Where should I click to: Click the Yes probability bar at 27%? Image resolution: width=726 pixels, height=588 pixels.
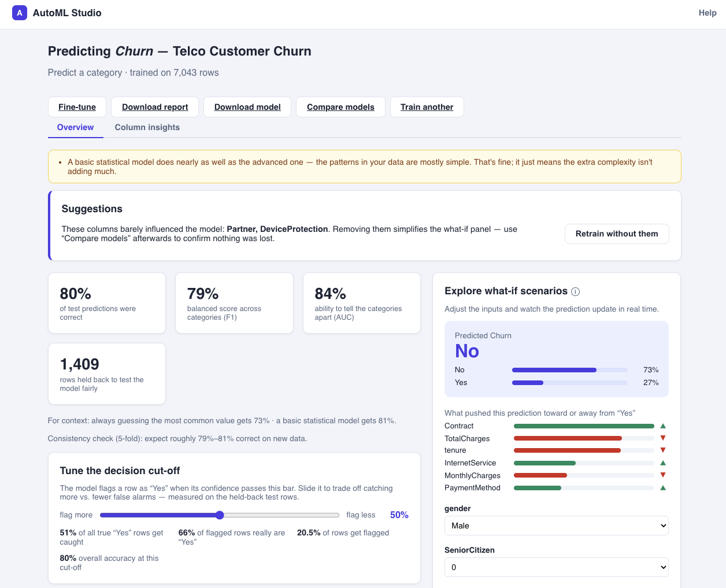[570, 383]
